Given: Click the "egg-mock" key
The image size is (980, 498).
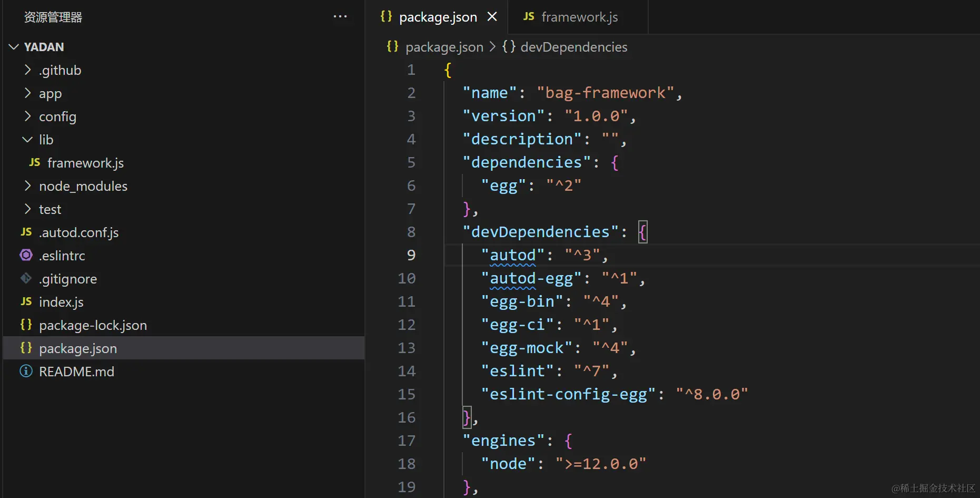Looking at the screenshot, I should pos(527,348).
